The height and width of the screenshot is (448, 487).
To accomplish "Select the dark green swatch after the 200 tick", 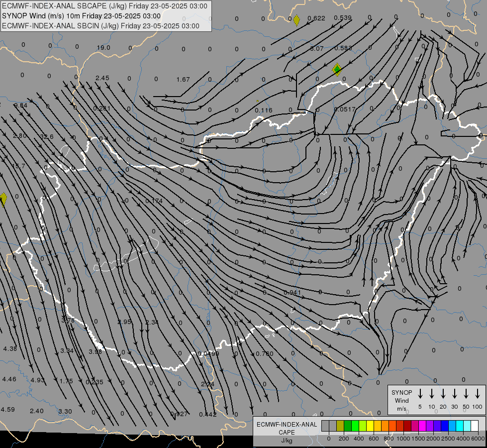I will click(348, 426).
